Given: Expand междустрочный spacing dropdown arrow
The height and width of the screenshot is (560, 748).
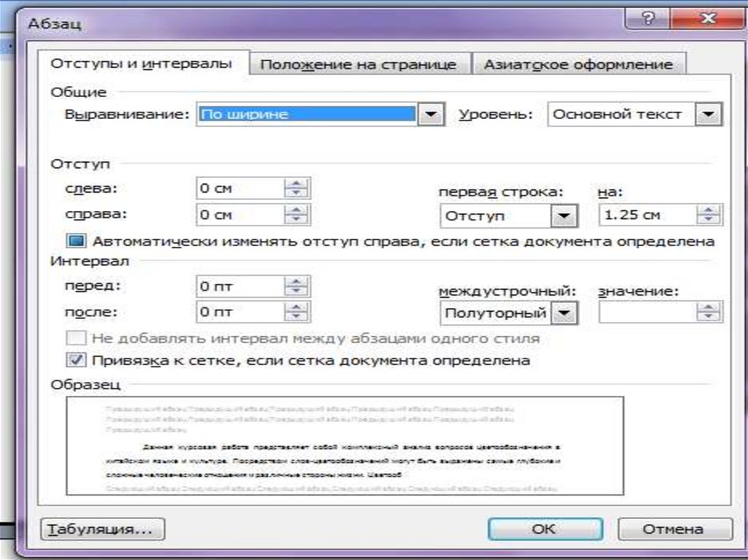Looking at the screenshot, I should (565, 313).
